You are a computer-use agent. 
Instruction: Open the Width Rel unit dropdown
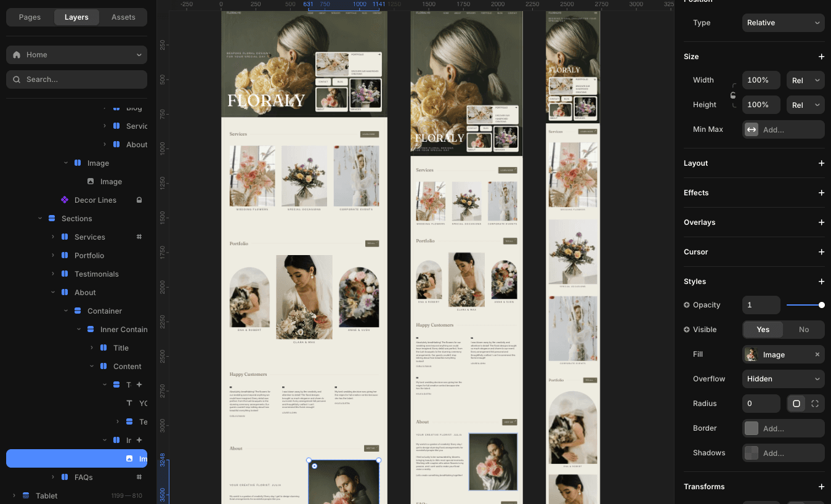click(805, 80)
